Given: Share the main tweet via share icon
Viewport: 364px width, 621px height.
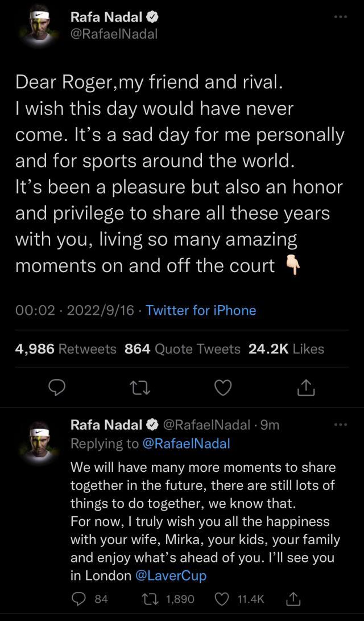Looking at the screenshot, I should coord(306,387).
